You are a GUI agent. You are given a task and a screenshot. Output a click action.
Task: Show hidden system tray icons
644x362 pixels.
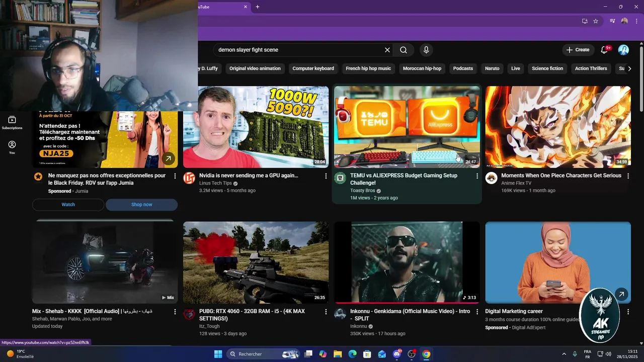pos(563,354)
